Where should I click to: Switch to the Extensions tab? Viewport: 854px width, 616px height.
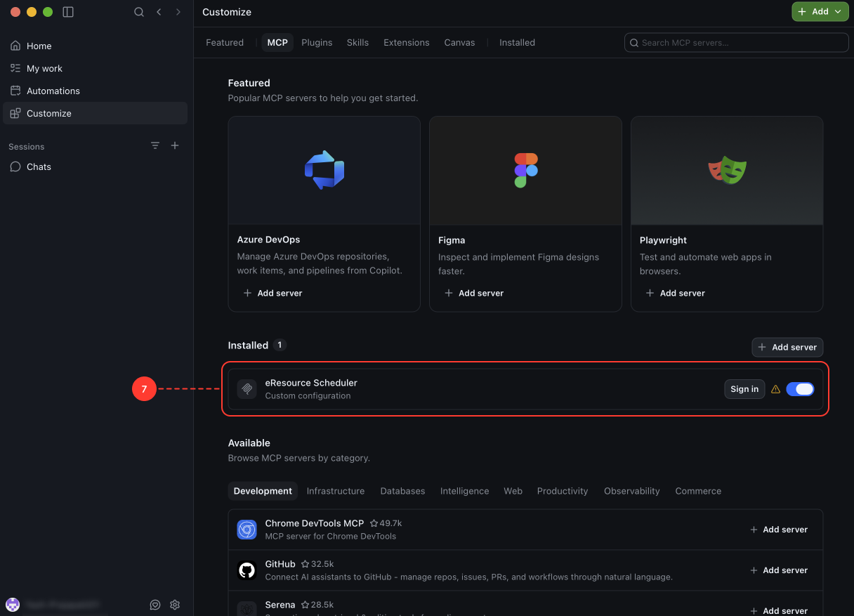pos(407,42)
